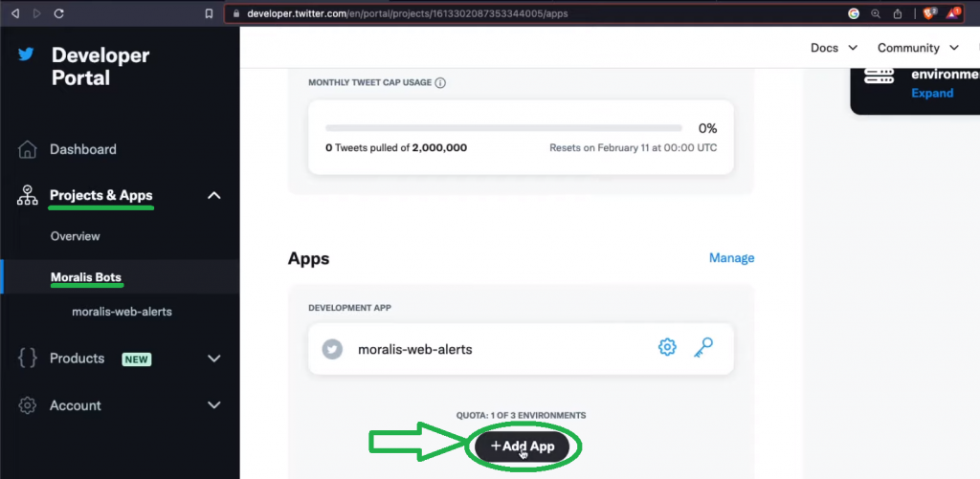Open the Account menu item

click(x=75, y=405)
